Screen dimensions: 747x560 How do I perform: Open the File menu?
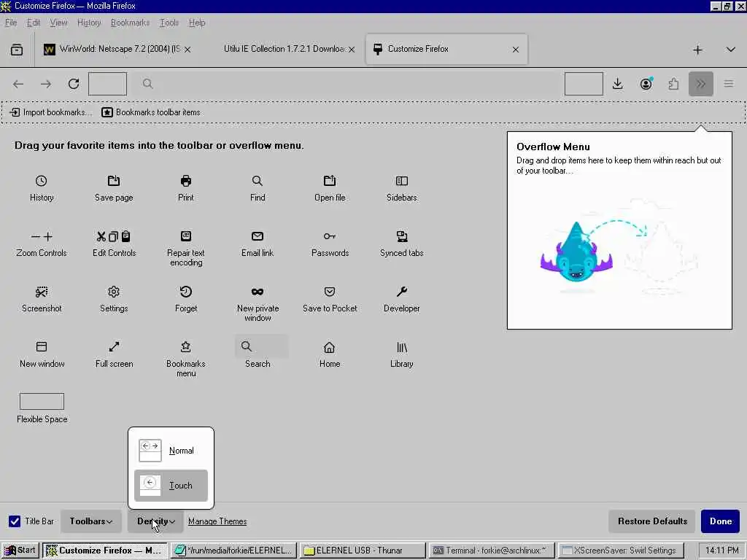[11, 23]
